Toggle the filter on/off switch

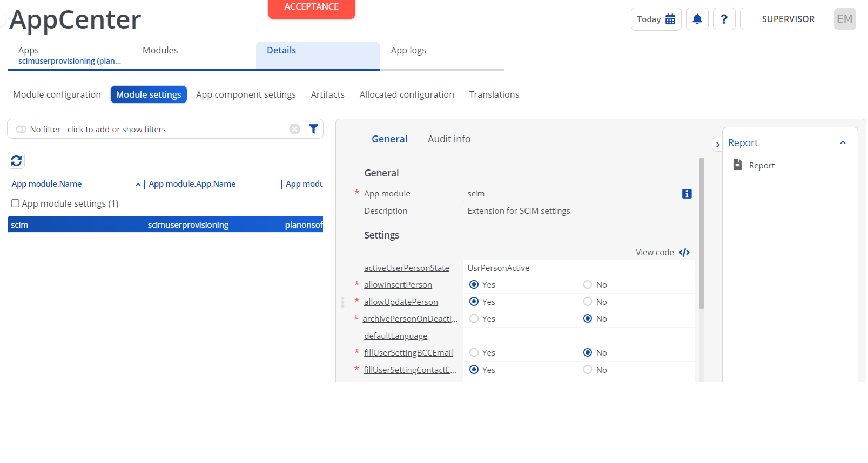click(x=21, y=129)
